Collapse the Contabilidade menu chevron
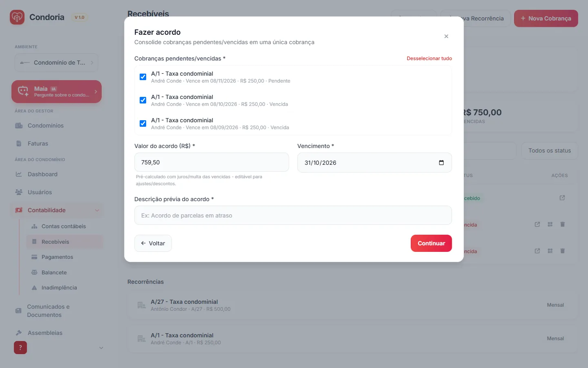588x368 pixels. (x=97, y=210)
